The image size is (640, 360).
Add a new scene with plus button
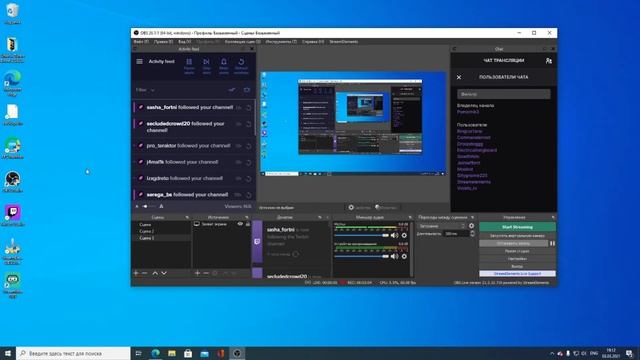pos(136,273)
